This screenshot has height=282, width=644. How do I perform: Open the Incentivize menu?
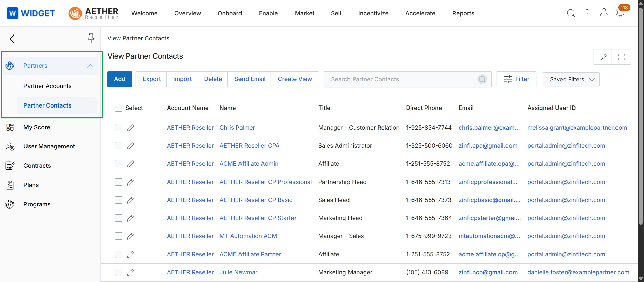373,13
